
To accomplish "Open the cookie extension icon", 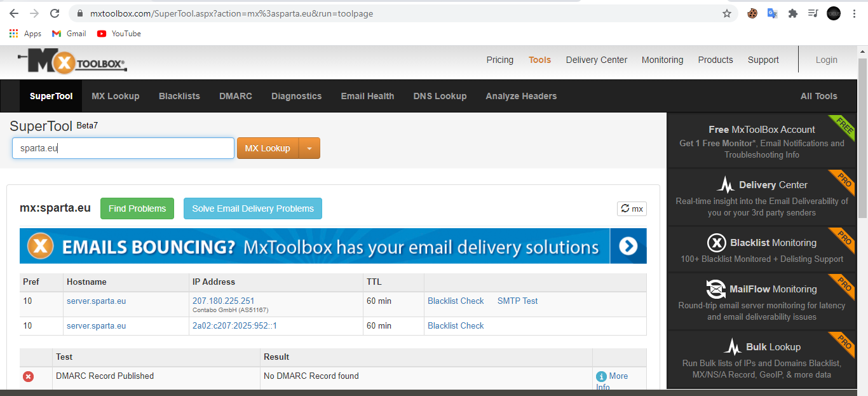I will point(752,13).
